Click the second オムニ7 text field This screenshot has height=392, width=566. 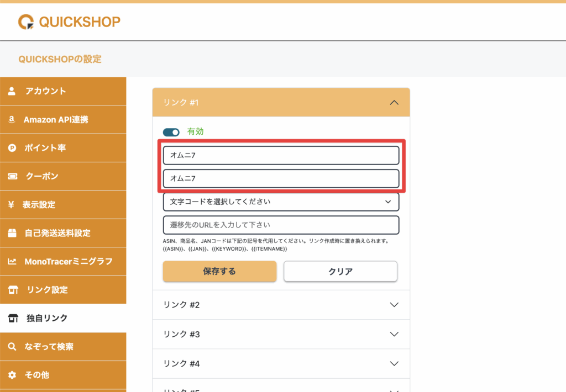[x=281, y=178]
